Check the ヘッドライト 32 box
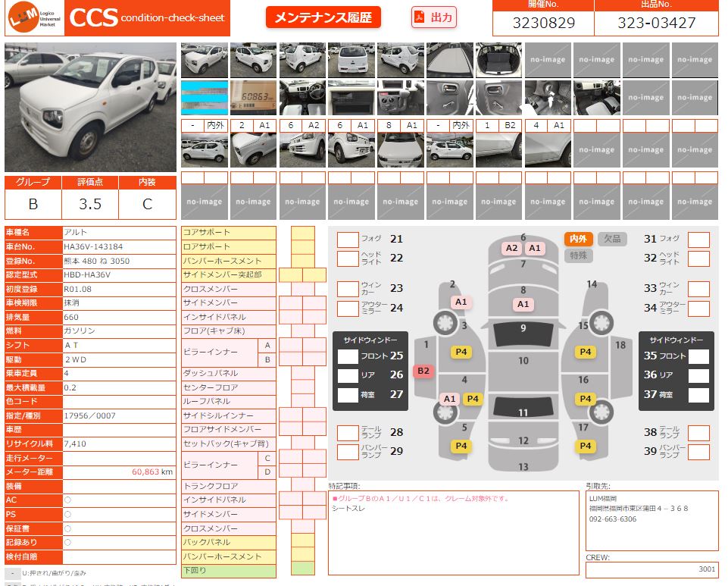The width and height of the screenshot is (728, 586). [x=698, y=258]
